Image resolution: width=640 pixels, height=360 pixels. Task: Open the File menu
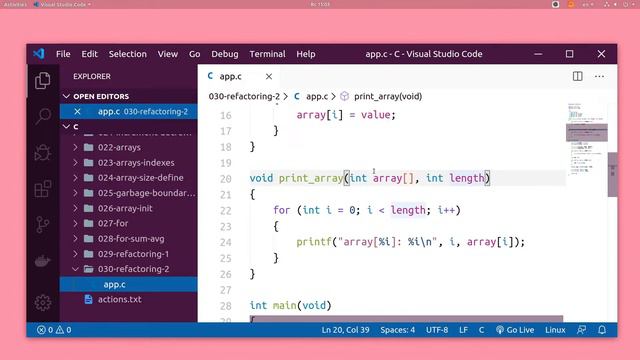[63, 54]
